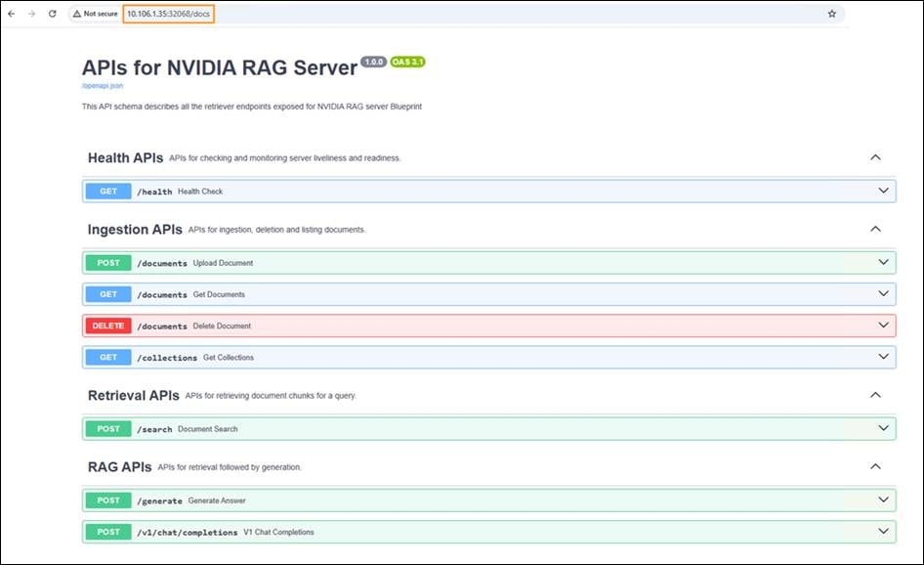Bookmark page with star icon
924x565 pixels.
point(831,14)
